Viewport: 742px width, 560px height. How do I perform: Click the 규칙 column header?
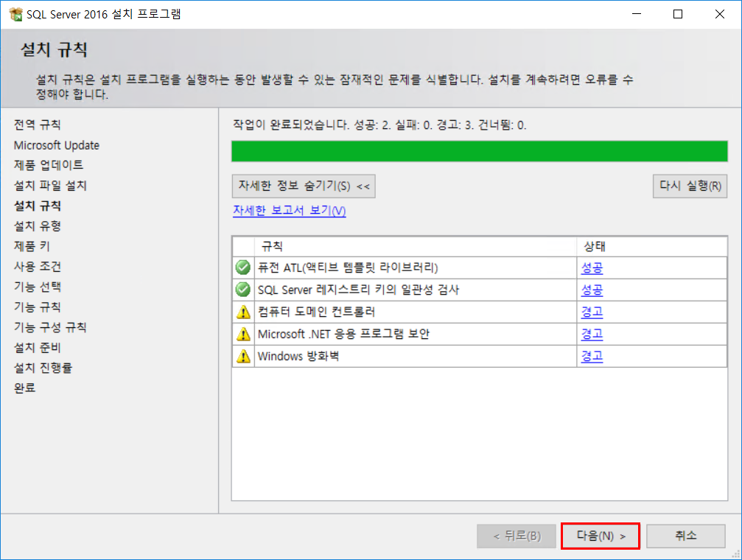click(416, 246)
